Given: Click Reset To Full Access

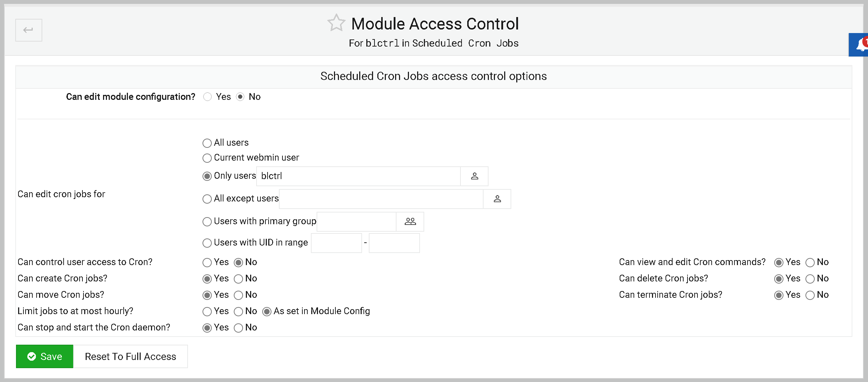Looking at the screenshot, I should [130, 356].
